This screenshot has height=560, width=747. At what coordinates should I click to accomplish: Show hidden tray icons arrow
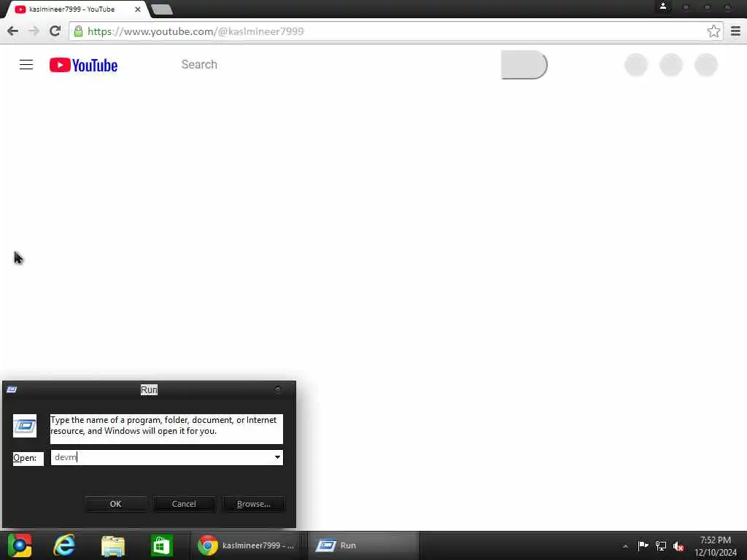pos(625,545)
